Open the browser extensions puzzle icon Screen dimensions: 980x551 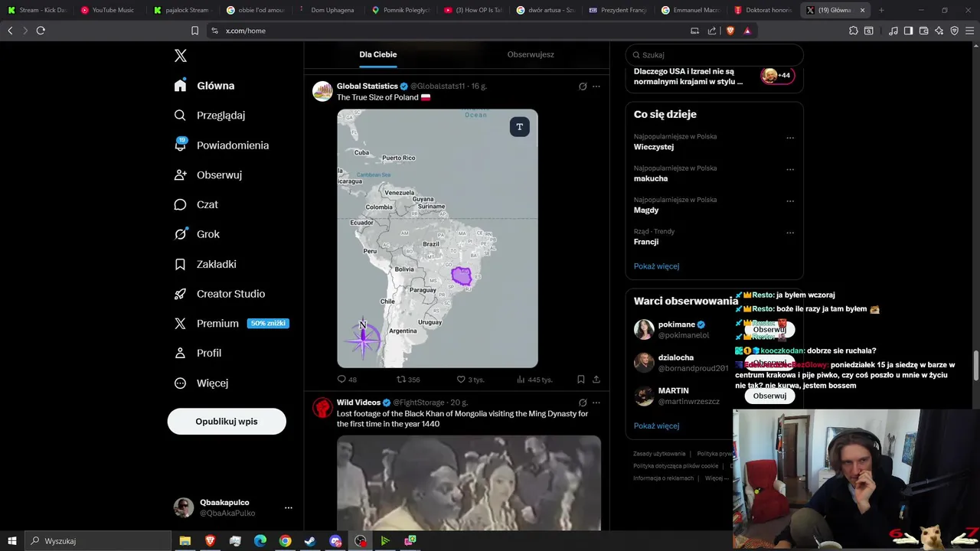click(x=853, y=31)
